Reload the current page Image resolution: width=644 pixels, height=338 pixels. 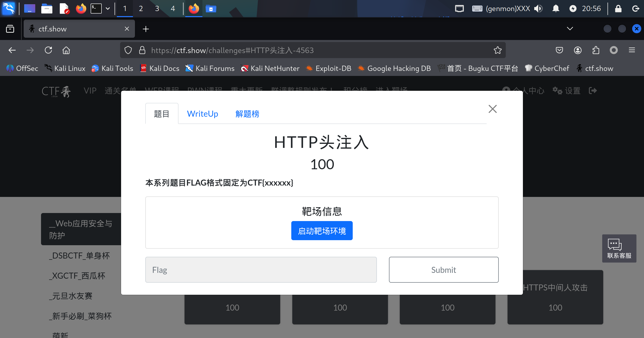pyautogui.click(x=48, y=50)
